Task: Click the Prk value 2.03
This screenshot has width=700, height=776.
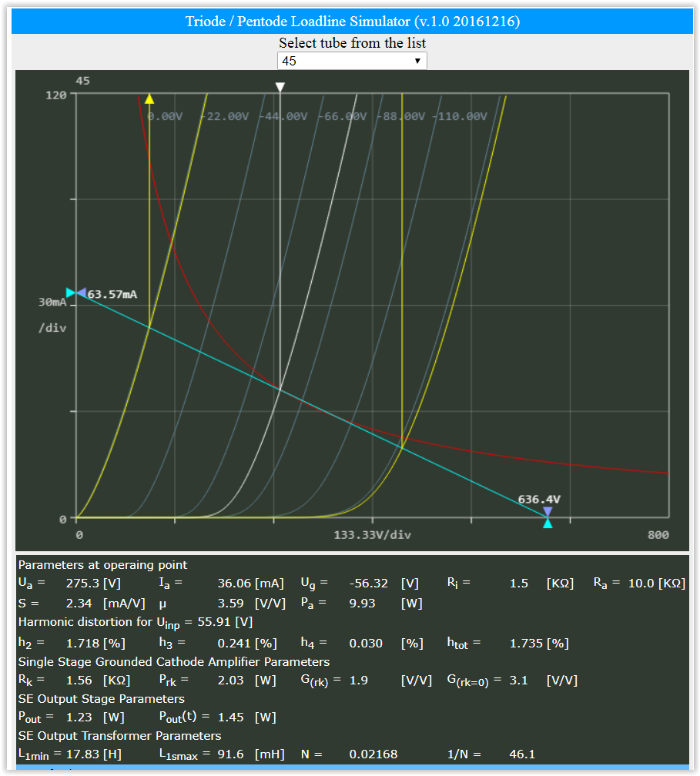Action: point(231,681)
